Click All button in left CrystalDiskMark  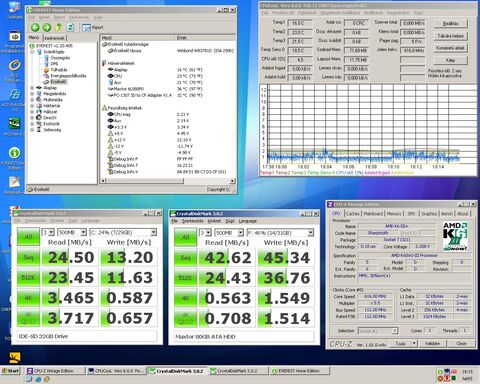click(28, 237)
